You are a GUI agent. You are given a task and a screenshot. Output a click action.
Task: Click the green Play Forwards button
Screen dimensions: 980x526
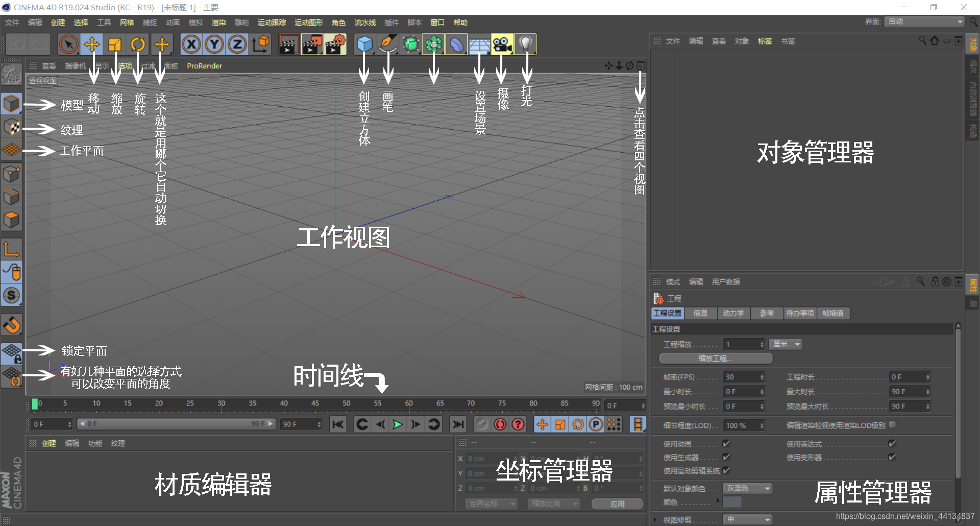pyautogui.click(x=398, y=424)
